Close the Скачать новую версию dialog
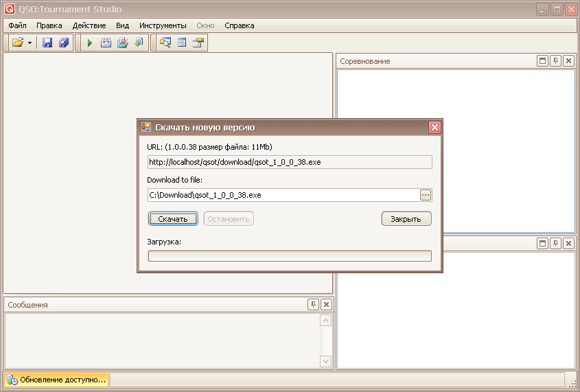580x392 pixels. [x=434, y=128]
